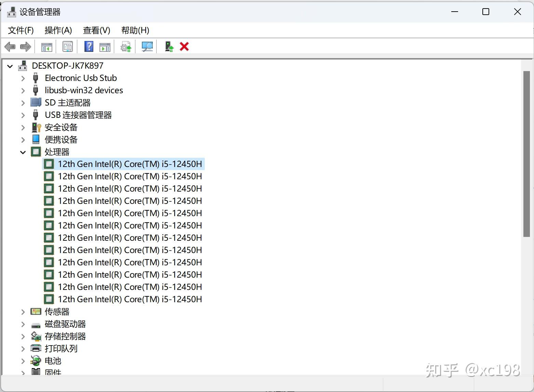Expand the 安全设备 node
The image size is (534, 392).
[x=23, y=127]
